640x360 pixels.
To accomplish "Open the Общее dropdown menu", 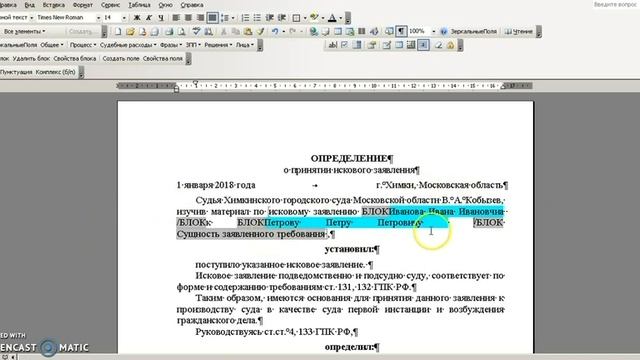I will (52, 45).
